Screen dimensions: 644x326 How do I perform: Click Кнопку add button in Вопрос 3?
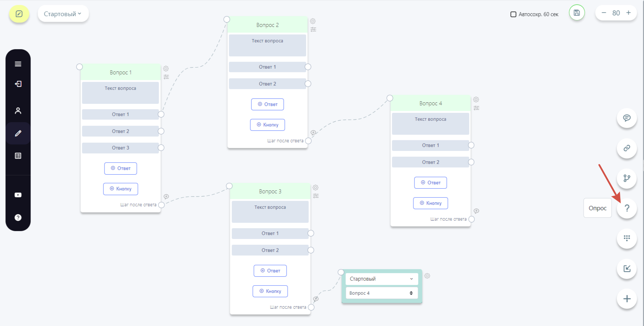(270, 291)
